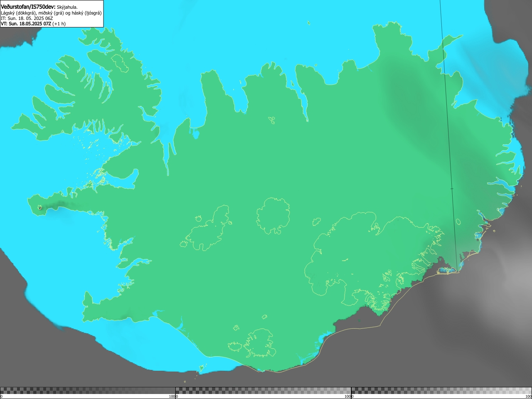Select the "Skýjahula." label in the legend
532x399 pixels.
coord(67,7)
